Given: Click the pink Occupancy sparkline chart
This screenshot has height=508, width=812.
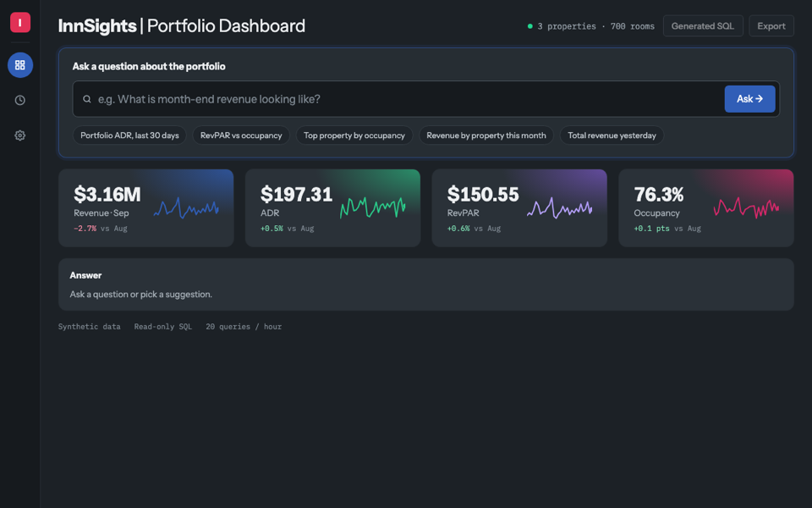Looking at the screenshot, I should pyautogui.click(x=746, y=208).
